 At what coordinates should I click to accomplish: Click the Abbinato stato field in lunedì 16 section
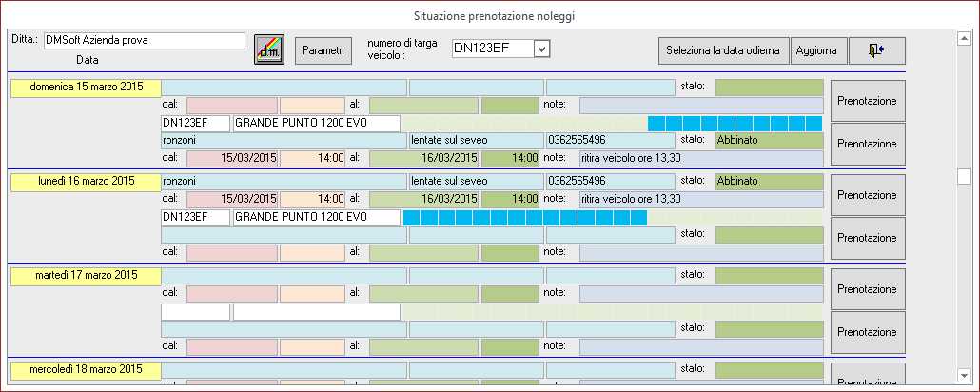pos(770,182)
